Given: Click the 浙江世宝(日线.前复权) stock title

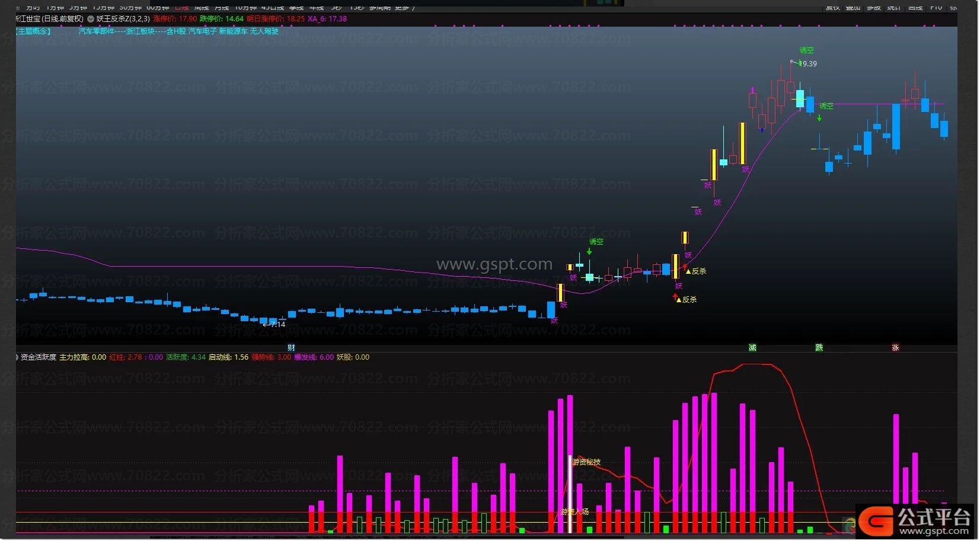Looking at the screenshot, I should (50, 19).
